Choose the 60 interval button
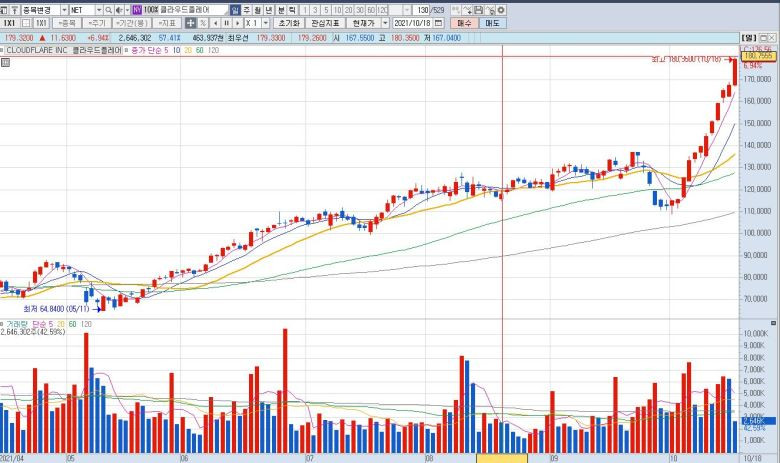Image resolution: width=780 pixels, height=463 pixels. click(x=371, y=10)
